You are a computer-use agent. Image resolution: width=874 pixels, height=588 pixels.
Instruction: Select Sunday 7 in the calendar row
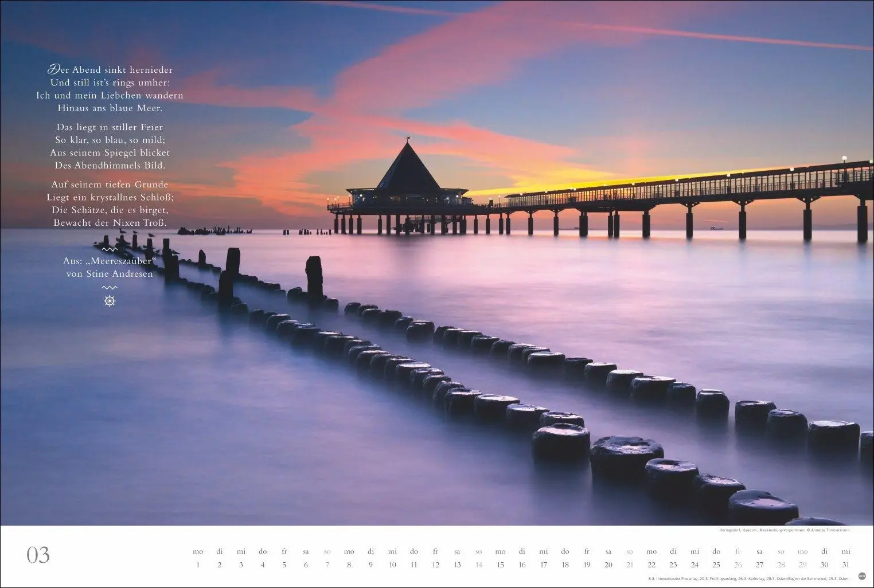tap(327, 565)
